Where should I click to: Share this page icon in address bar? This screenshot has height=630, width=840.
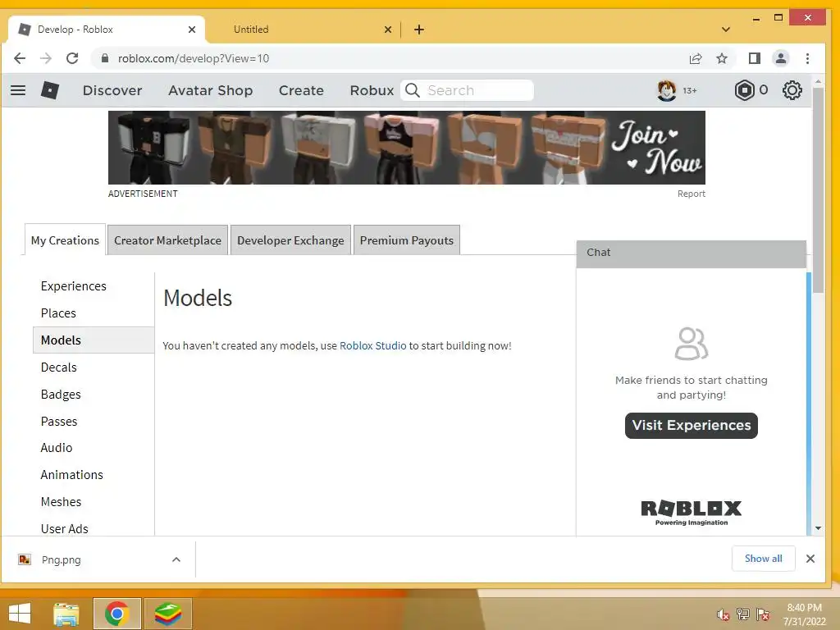pos(696,58)
